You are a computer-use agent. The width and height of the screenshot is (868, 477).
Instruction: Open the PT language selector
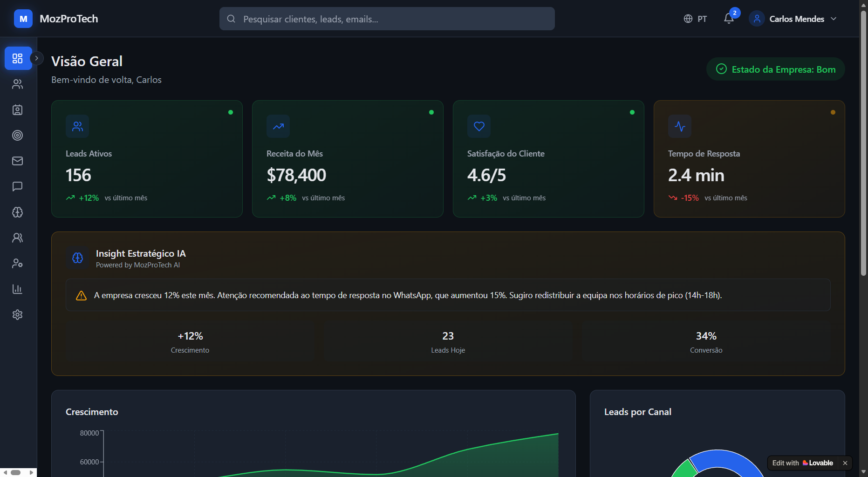(695, 19)
